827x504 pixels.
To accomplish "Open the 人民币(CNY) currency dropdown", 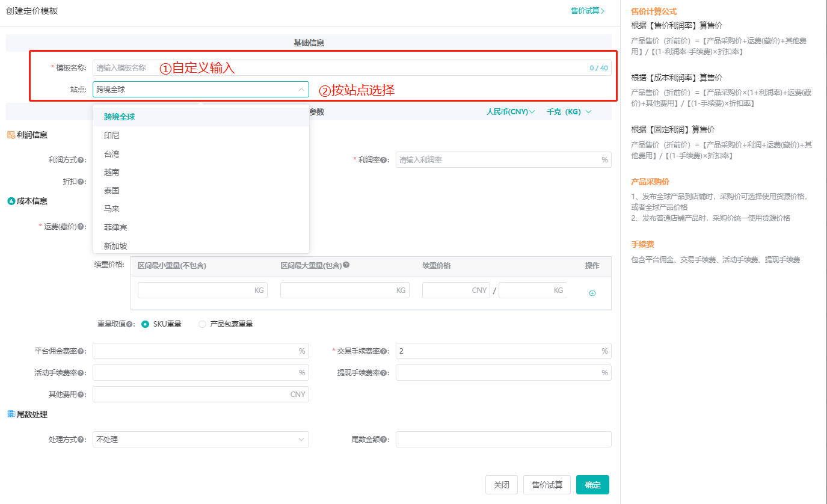I will (510, 112).
